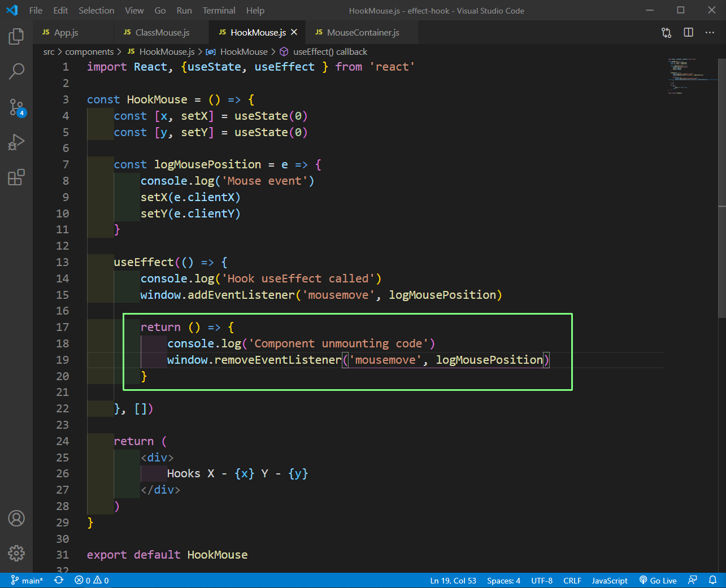Viewport: 726px width, 588px height.
Task: Click the components breadcrumb segment
Action: click(x=89, y=51)
